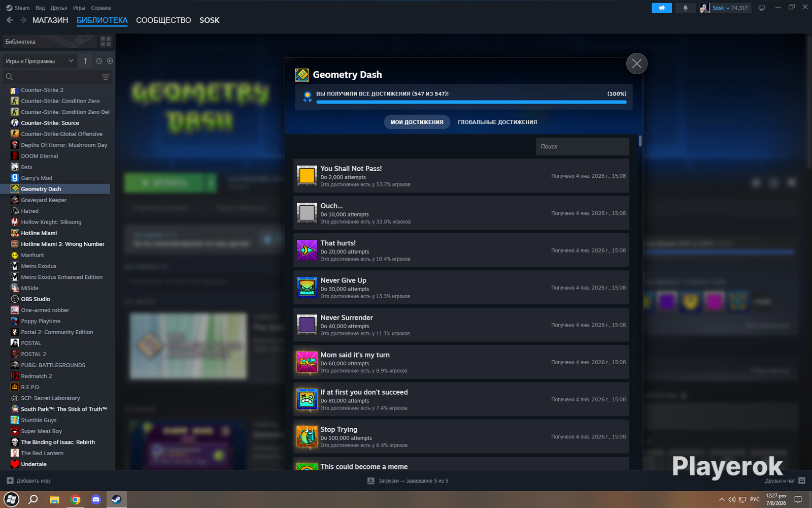Screen dimensions: 812x508
Task: Click the Ouch... achievement icon
Action: pos(307,213)
